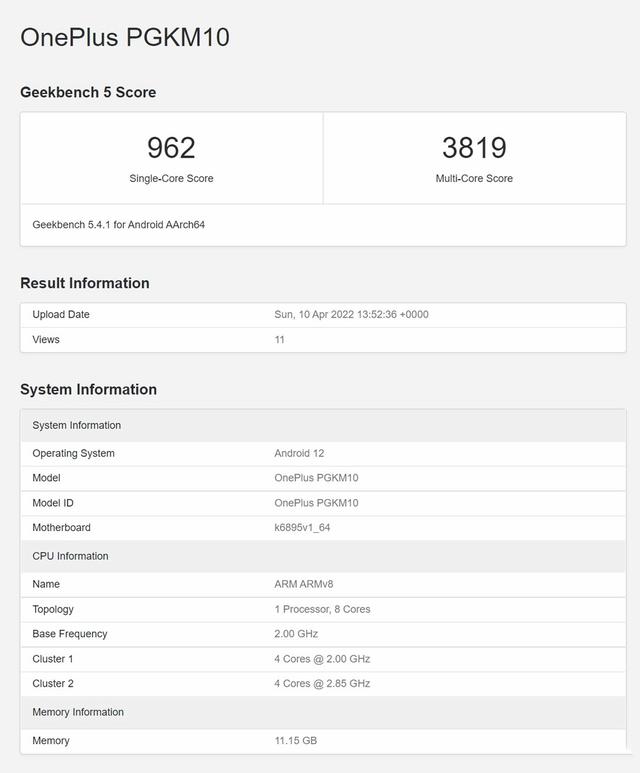640x773 pixels.
Task: Click the Model ID value OnePlus PGKM10
Action: 316,503
